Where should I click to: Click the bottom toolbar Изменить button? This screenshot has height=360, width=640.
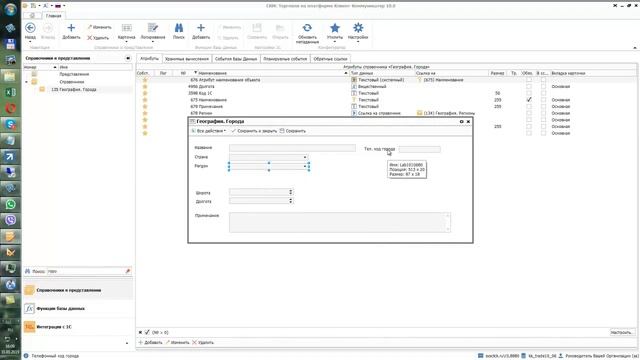point(178,342)
